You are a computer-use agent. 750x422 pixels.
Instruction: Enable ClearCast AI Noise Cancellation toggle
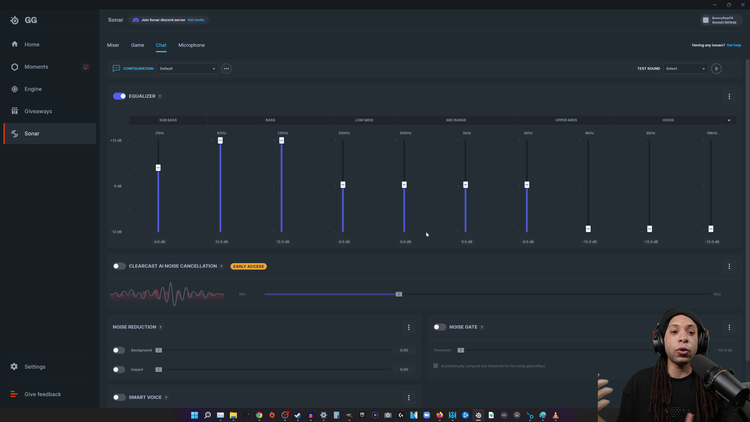click(119, 266)
